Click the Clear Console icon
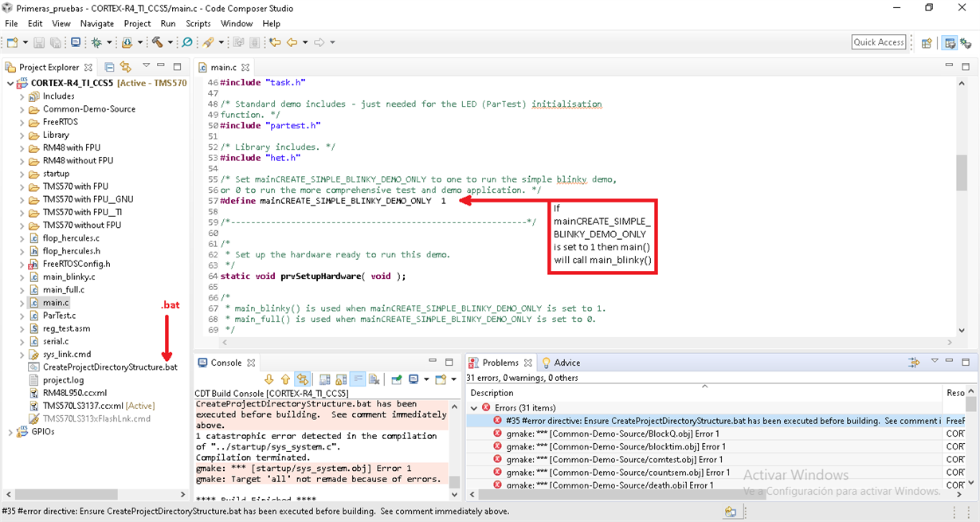980x522 pixels. point(374,379)
